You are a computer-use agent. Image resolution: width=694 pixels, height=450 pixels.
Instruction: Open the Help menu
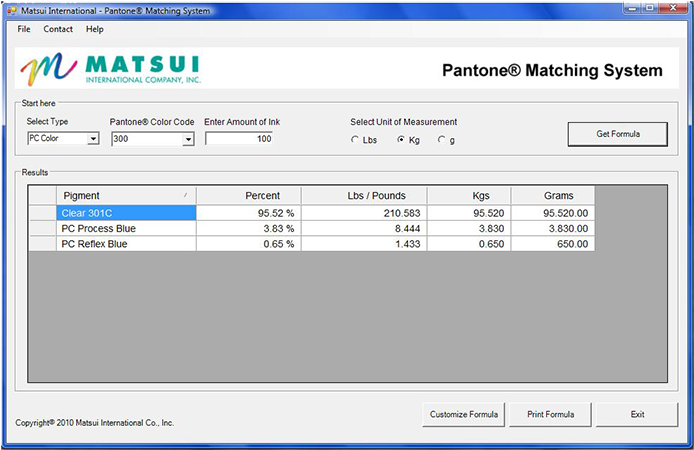(95, 29)
